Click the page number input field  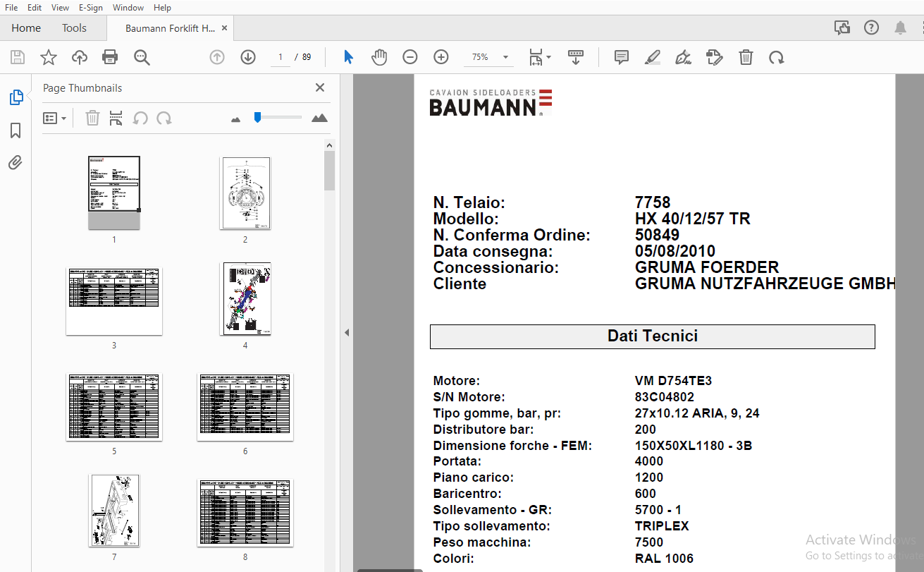coord(281,57)
